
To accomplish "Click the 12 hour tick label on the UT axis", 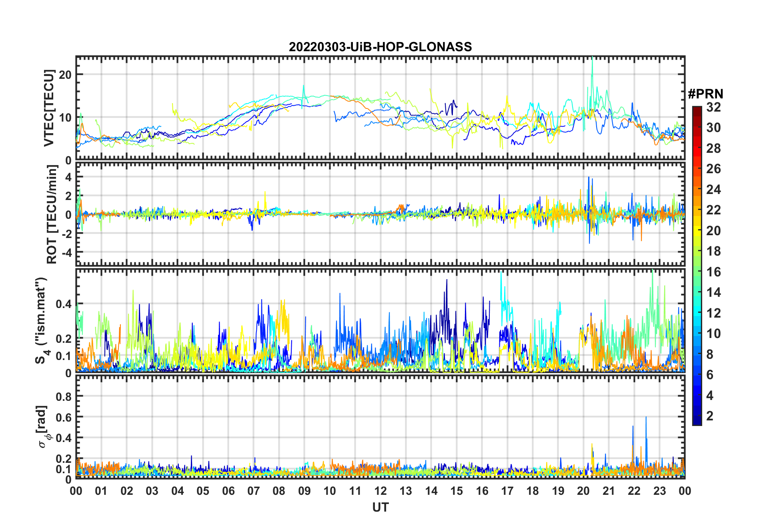I will tap(380, 491).
